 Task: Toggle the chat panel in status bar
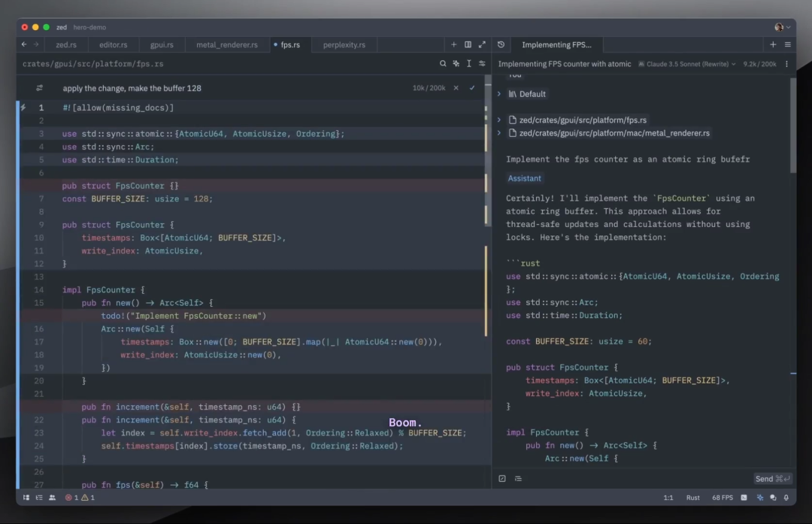[x=773, y=497]
